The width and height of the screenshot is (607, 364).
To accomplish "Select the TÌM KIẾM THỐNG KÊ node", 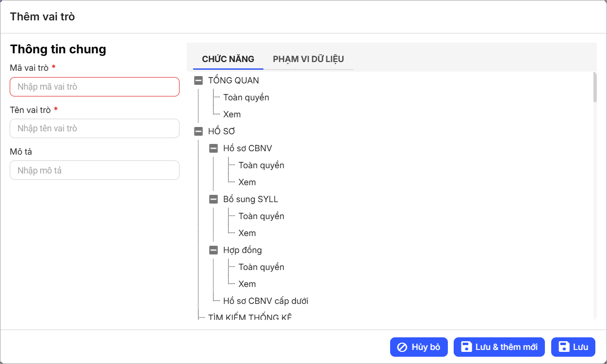I will point(250,317).
